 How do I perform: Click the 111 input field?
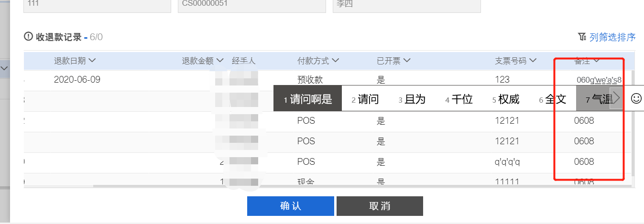click(97, 5)
